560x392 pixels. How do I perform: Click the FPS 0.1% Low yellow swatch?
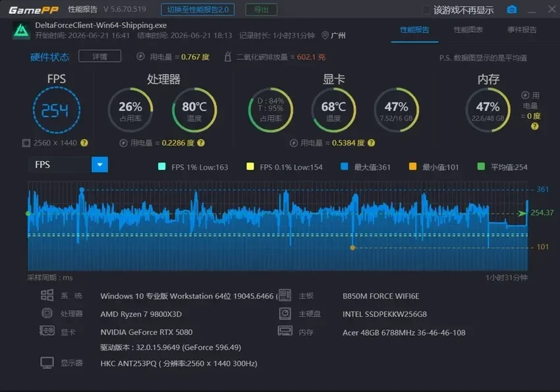click(250, 167)
